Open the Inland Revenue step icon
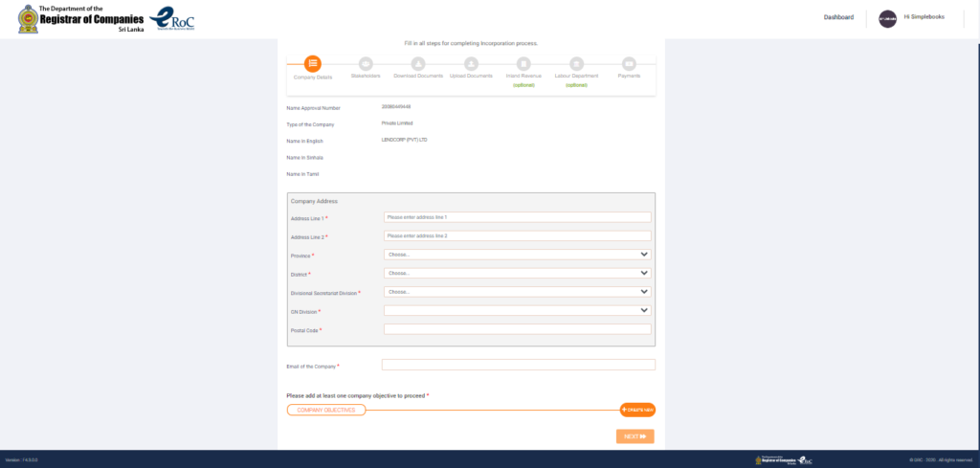 523,64
